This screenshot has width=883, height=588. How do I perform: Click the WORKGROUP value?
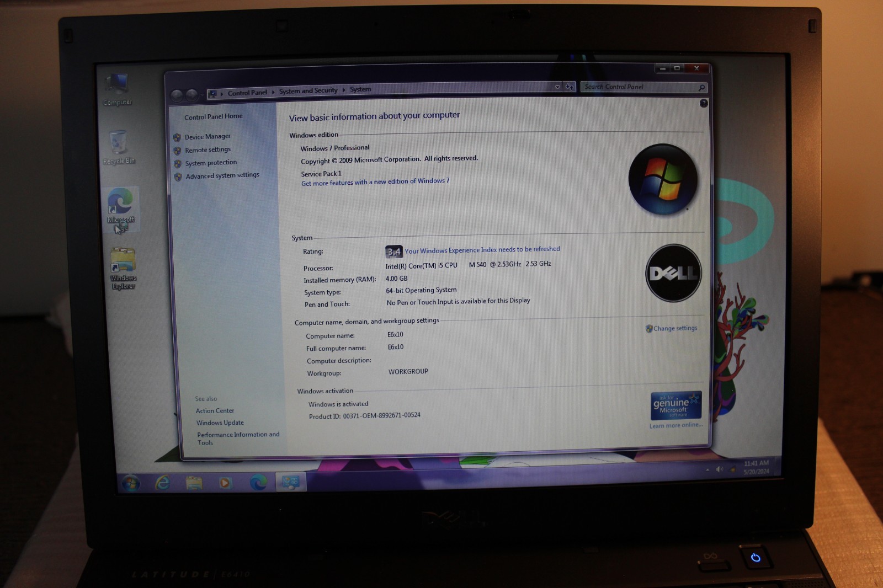tap(408, 371)
